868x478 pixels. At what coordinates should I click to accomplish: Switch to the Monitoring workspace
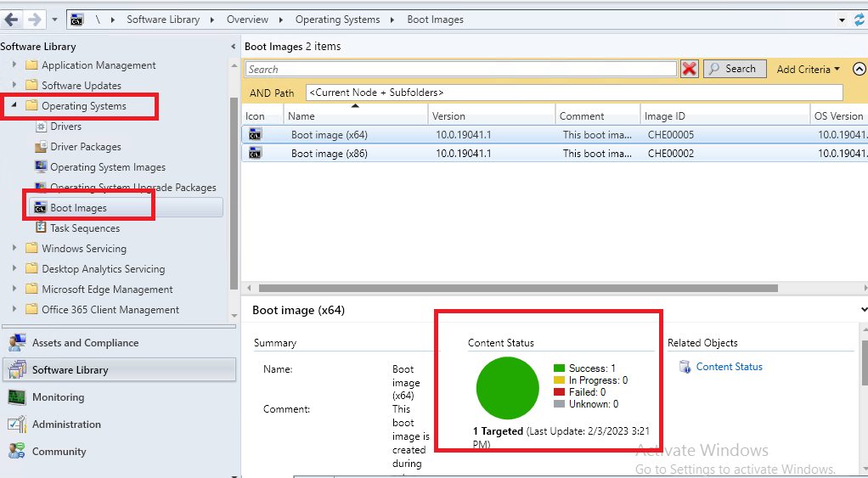pyautogui.click(x=119, y=397)
